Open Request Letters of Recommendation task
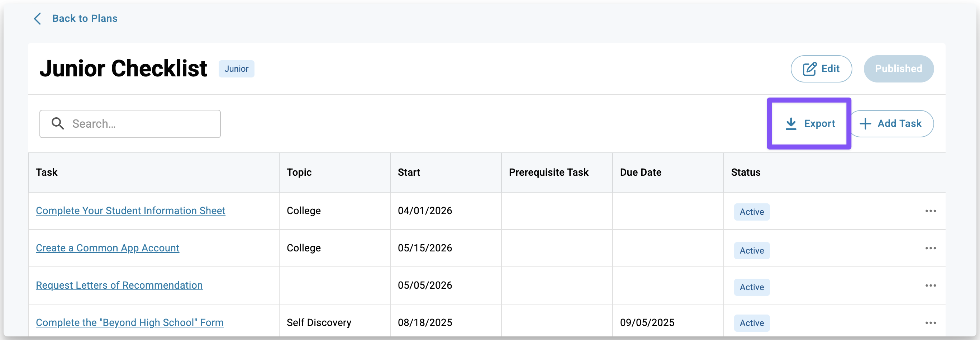 click(119, 285)
